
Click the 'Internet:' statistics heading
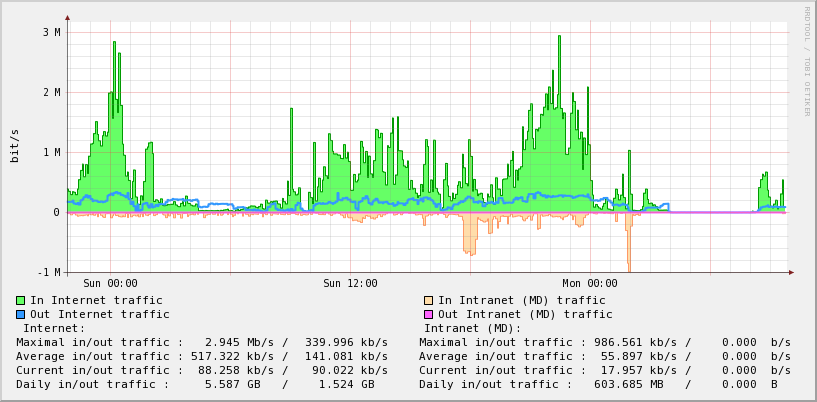[54, 328]
